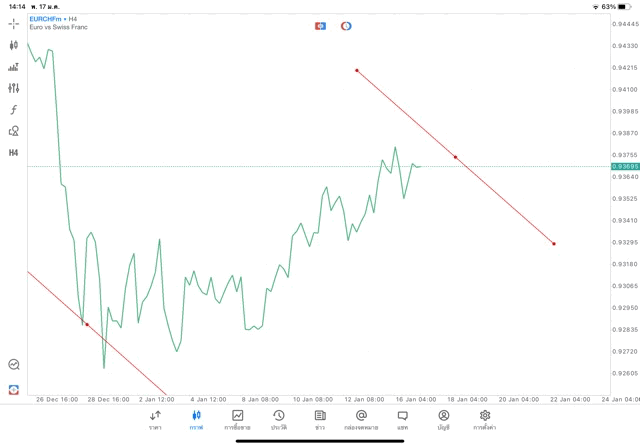Open the การตั้งค่า (Settings) tab
The height and width of the screenshot is (447, 640).
[485, 419]
